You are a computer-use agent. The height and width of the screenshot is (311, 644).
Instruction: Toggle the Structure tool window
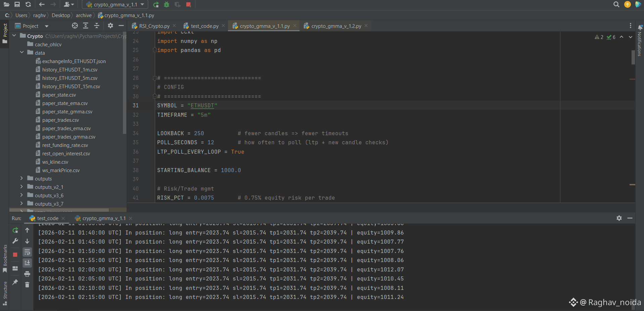point(5,293)
